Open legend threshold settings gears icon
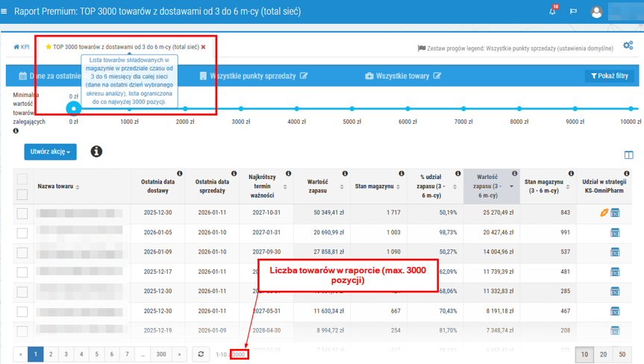Screen dimensions: 644x364 pos(628,45)
